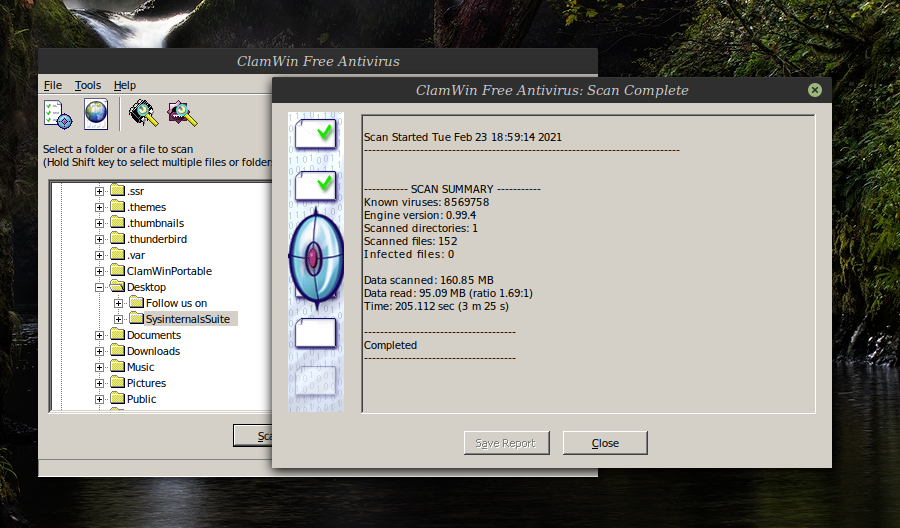
Task: Expand the .themes folder
Action: pos(99,207)
